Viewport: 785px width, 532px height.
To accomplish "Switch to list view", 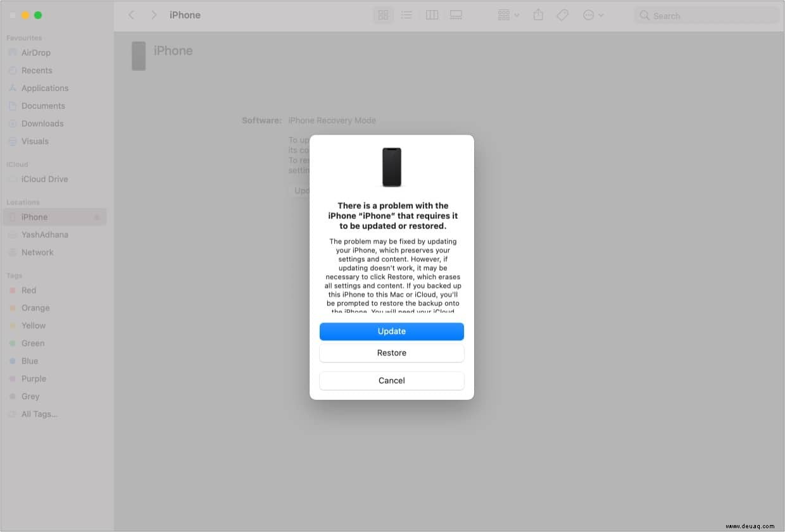I will point(407,15).
